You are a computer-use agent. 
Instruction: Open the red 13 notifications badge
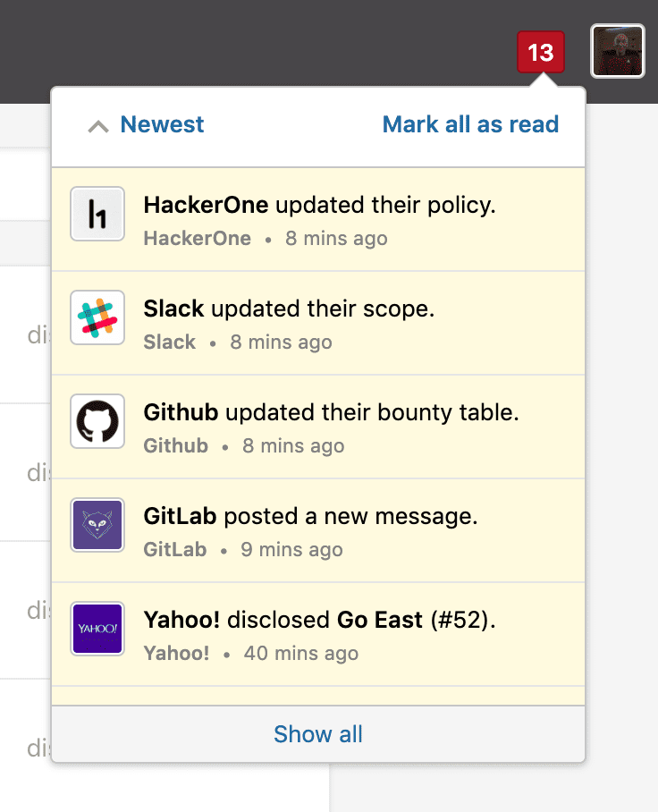click(x=541, y=53)
